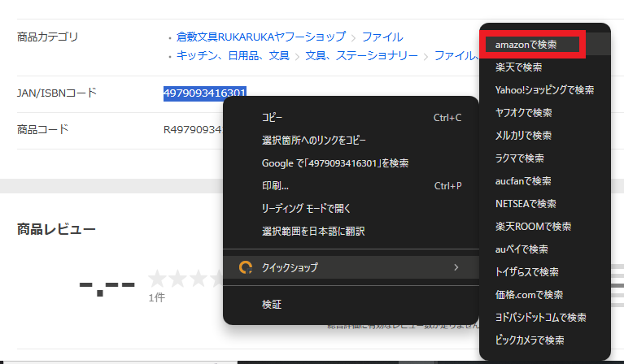This screenshot has height=364, width=624.
Task: Click the 商品コード value starting R49790934
Action: 193,129
